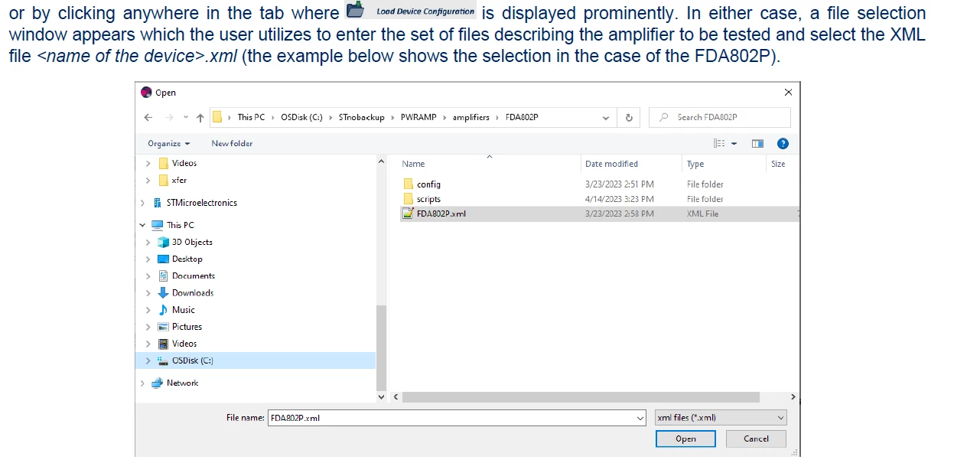Sort by the Date modified column

[611, 164]
